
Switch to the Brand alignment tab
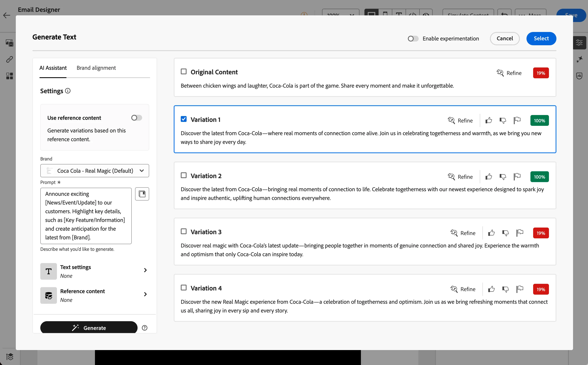click(96, 68)
